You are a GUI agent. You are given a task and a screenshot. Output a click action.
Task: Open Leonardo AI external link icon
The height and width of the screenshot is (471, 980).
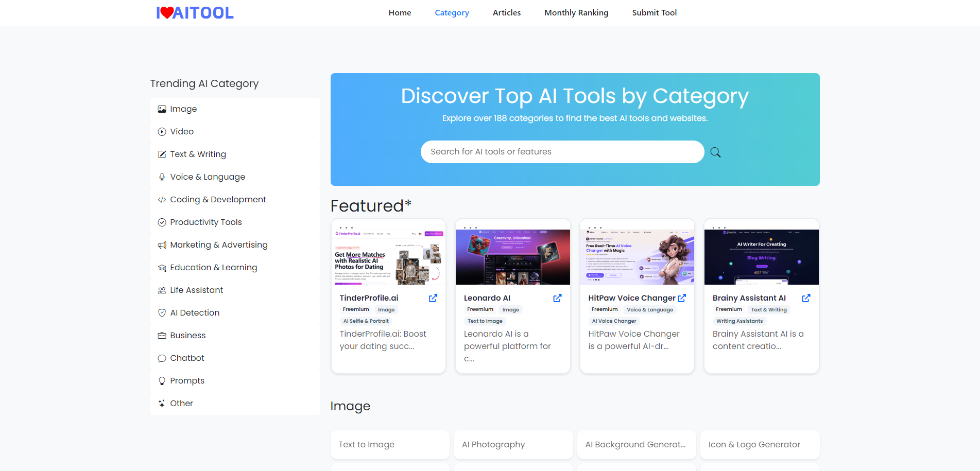(x=557, y=298)
